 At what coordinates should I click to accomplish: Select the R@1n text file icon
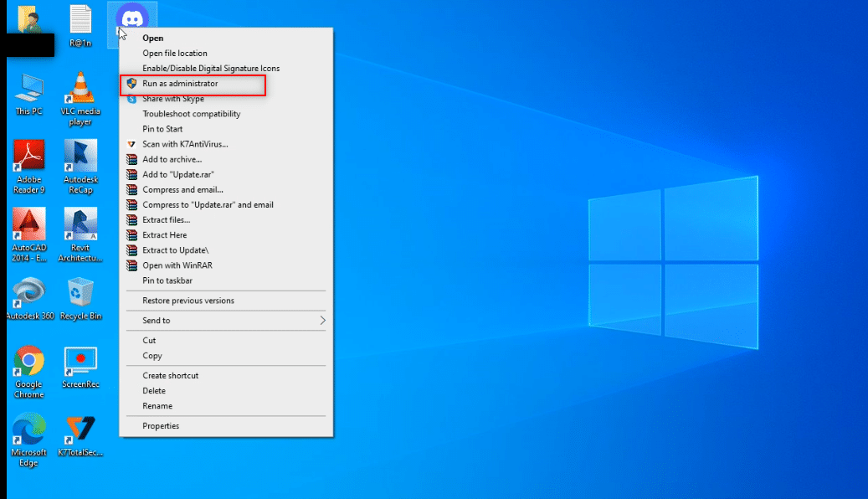pyautogui.click(x=80, y=25)
